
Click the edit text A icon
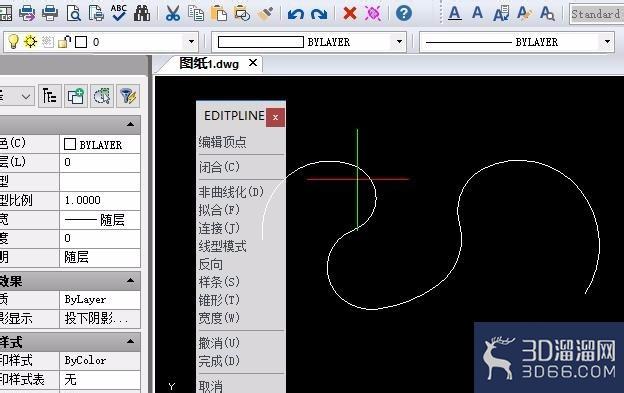pyautogui.click(x=501, y=13)
